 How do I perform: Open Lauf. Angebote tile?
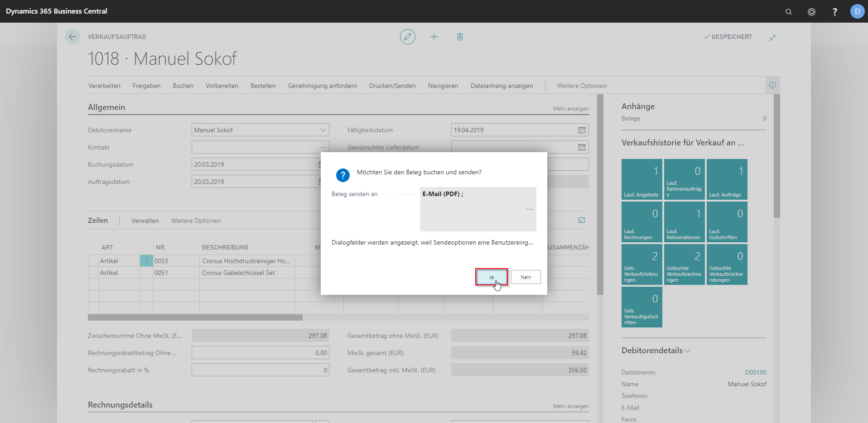pyautogui.click(x=642, y=179)
